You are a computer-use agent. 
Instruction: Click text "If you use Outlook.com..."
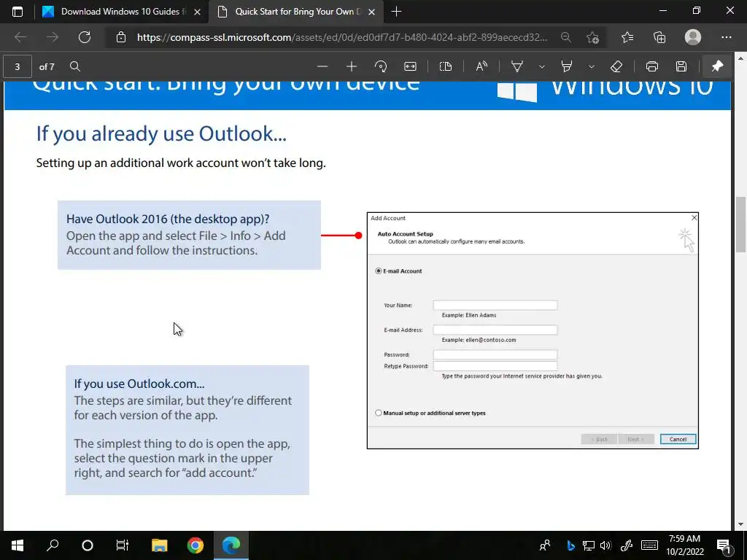coord(139,384)
